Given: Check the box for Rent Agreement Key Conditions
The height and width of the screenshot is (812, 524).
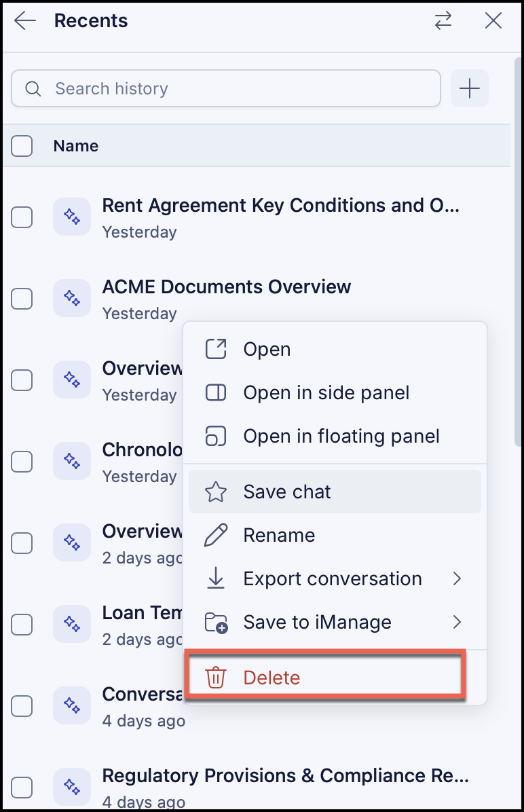Looking at the screenshot, I should click(22, 217).
